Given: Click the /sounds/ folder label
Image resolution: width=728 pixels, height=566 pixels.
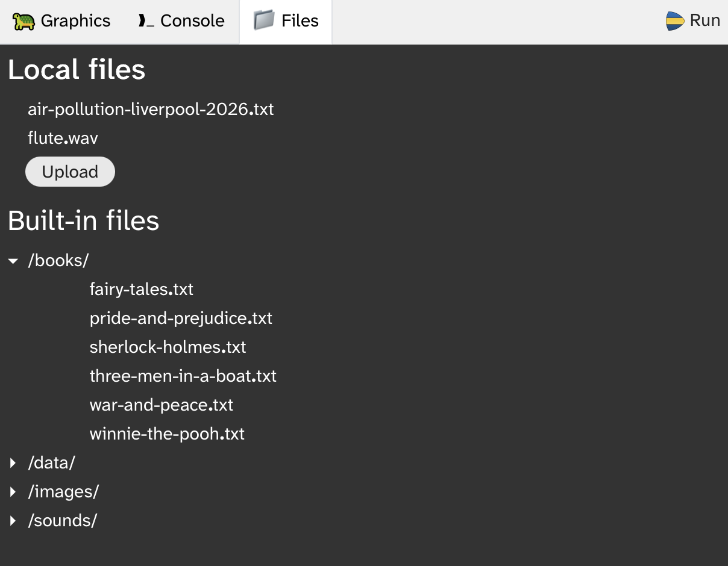Looking at the screenshot, I should (62, 520).
